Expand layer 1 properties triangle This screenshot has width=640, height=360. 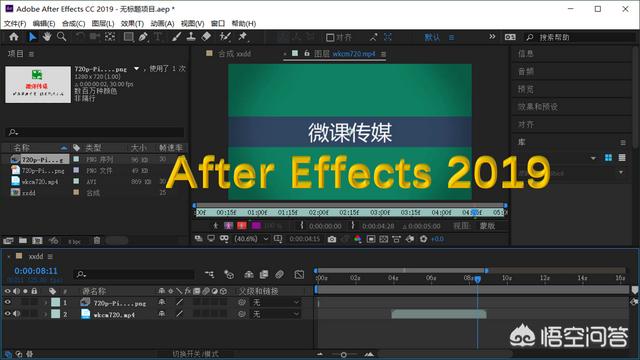click(46, 302)
